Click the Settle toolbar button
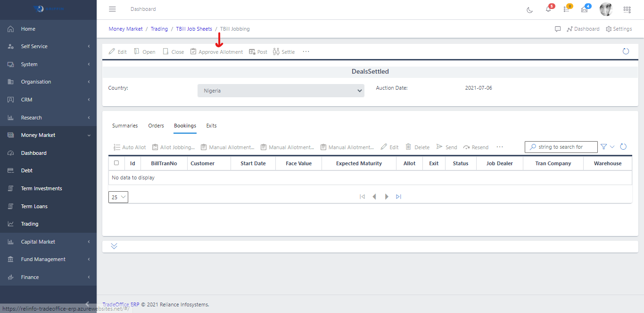Viewport: 644px width, 313px height. point(284,52)
